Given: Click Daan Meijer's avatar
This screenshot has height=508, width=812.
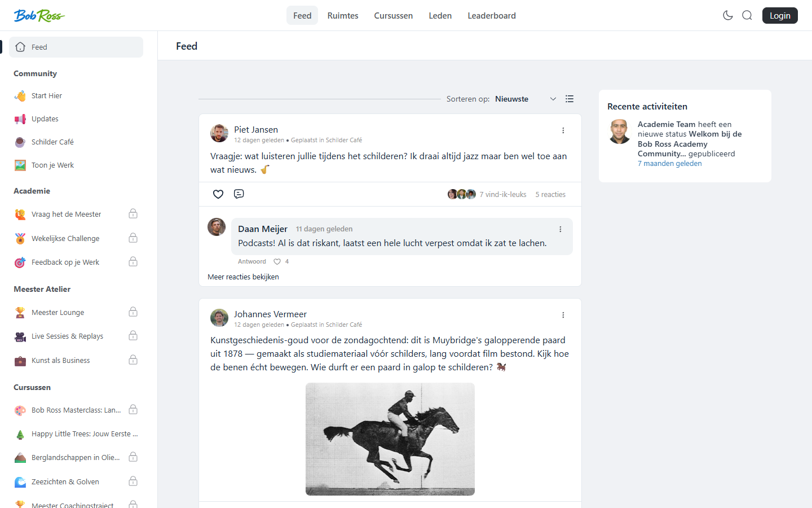Looking at the screenshot, I should [217, 227].
